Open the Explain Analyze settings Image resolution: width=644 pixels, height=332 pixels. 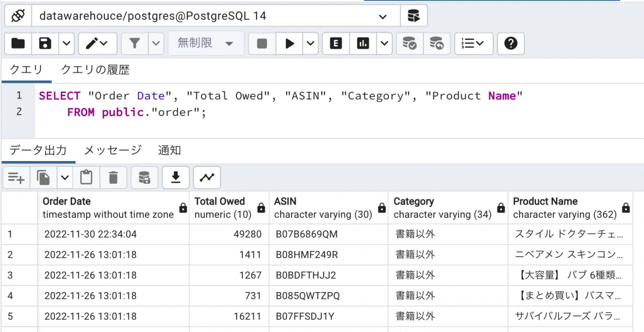click(384, 43)
